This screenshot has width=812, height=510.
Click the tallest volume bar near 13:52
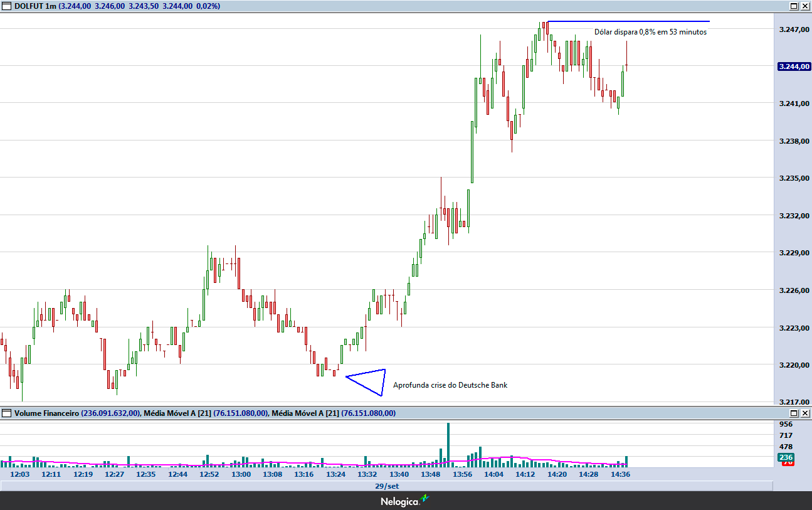tap(448, 444)
